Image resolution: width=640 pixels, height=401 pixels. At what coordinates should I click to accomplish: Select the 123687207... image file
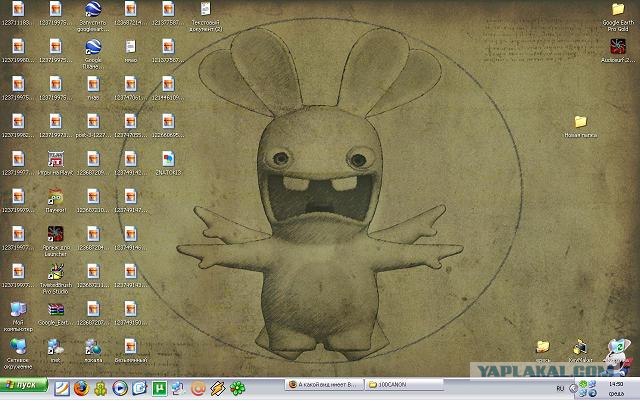coord(93,313)
